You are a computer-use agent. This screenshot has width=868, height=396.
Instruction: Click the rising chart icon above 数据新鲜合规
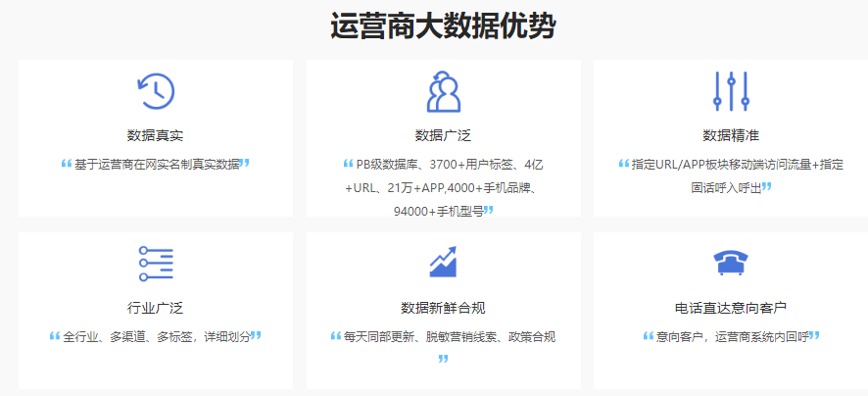tap(443, 262)
